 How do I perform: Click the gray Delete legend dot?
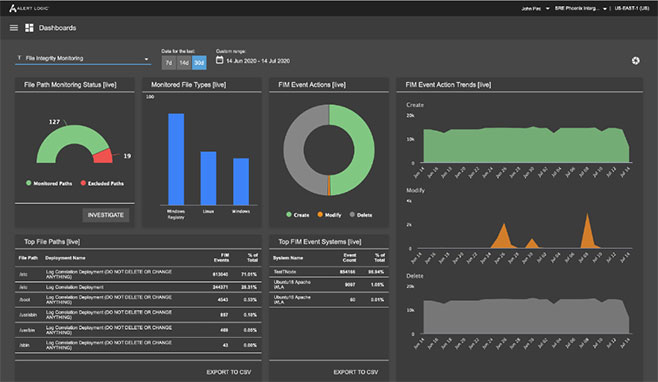[352, 215]
